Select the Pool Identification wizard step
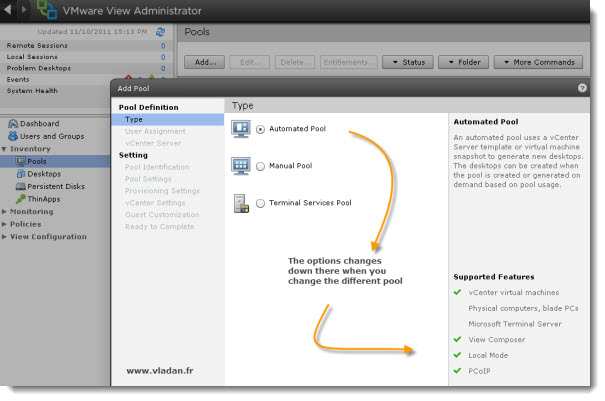Image resolution: width=605 pixels, height=401 pixels. point(157,167)
